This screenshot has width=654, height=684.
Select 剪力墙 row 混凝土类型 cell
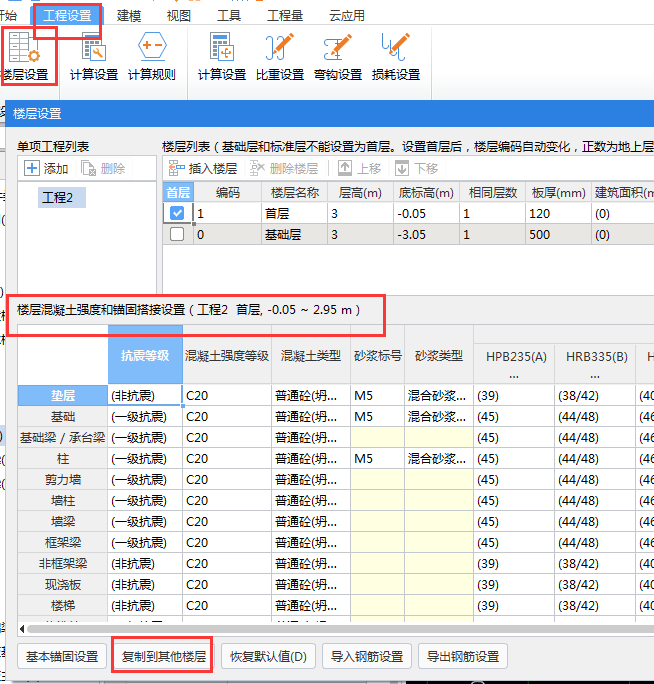311,479
